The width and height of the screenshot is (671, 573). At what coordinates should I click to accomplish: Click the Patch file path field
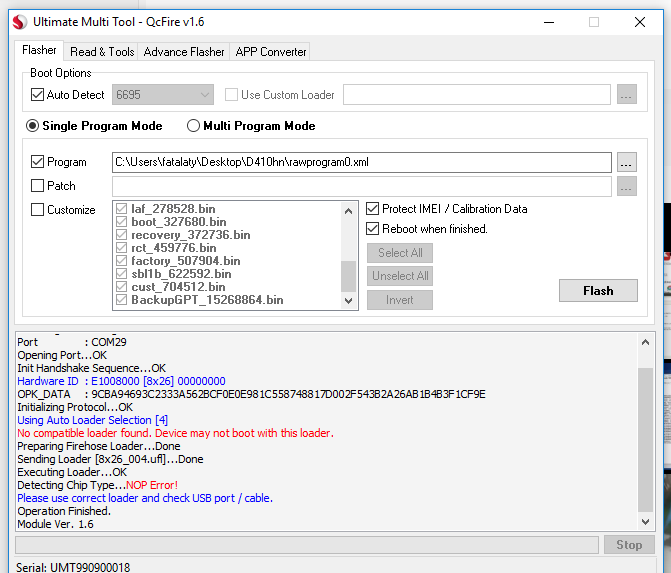362,187
